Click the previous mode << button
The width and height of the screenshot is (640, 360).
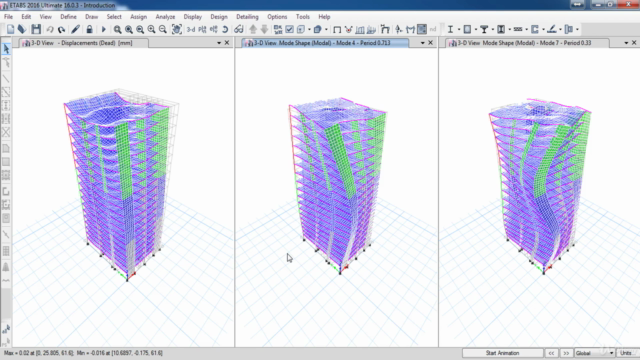551,353
